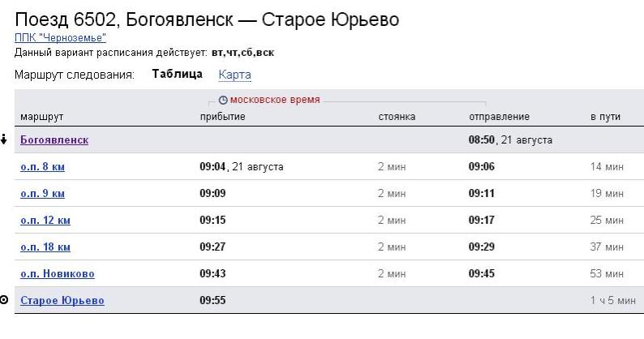Viewport: 644px width, 339px height.
Task: Click the red московское время label
Action: coord(275,101)
